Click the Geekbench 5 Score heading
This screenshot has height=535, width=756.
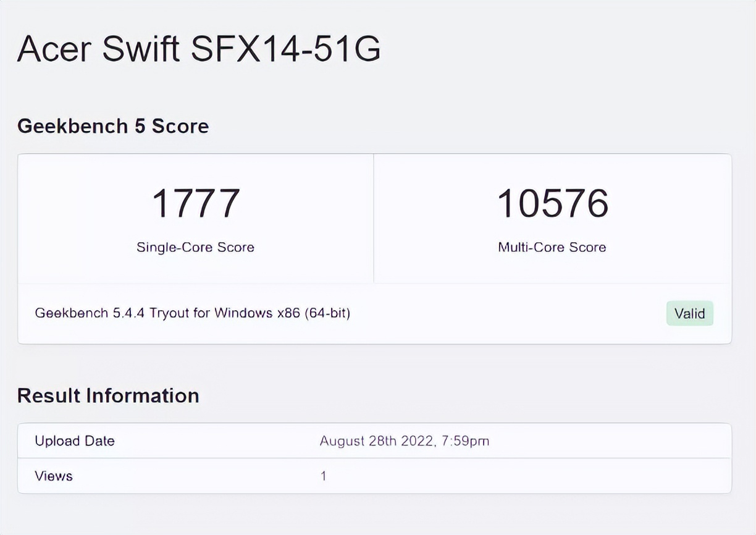click(113, 126)
